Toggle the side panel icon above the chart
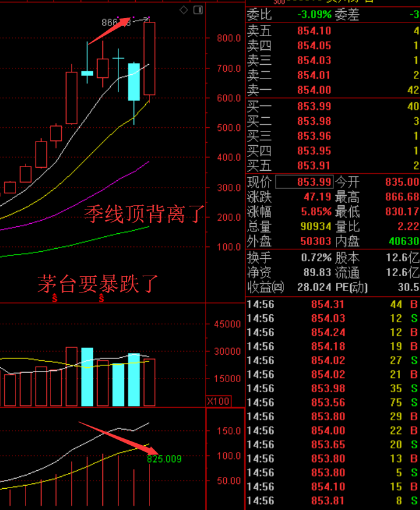 click(198, 10)
